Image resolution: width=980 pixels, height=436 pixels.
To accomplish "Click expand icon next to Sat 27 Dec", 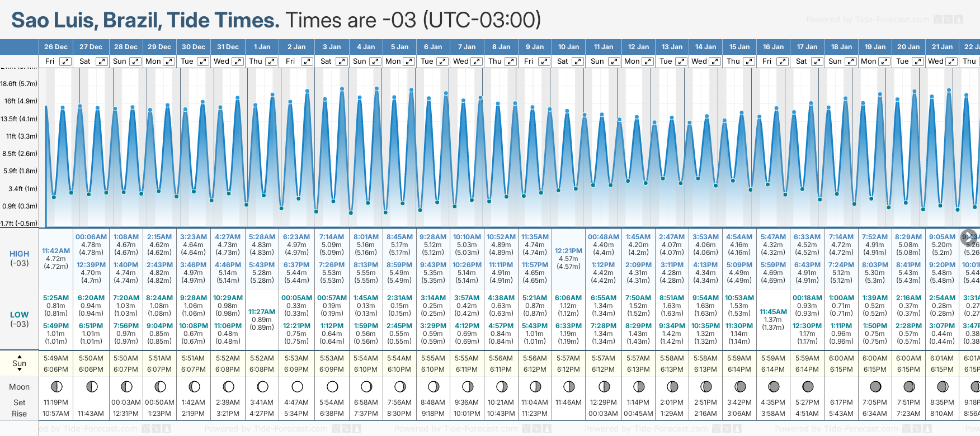I will pyautogui.click(x=101, y=61).
